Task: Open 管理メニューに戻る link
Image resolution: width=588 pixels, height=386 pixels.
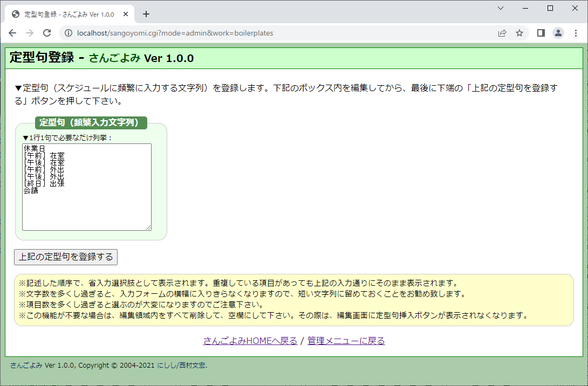Action: 346,341
